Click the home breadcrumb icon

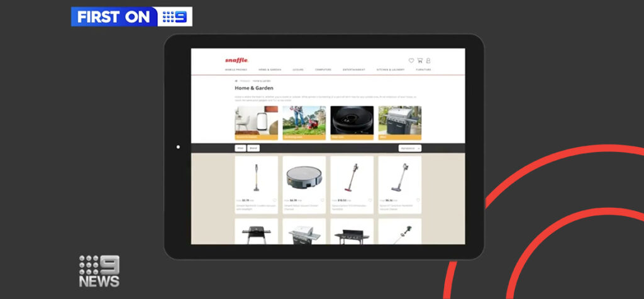[236, 81]
